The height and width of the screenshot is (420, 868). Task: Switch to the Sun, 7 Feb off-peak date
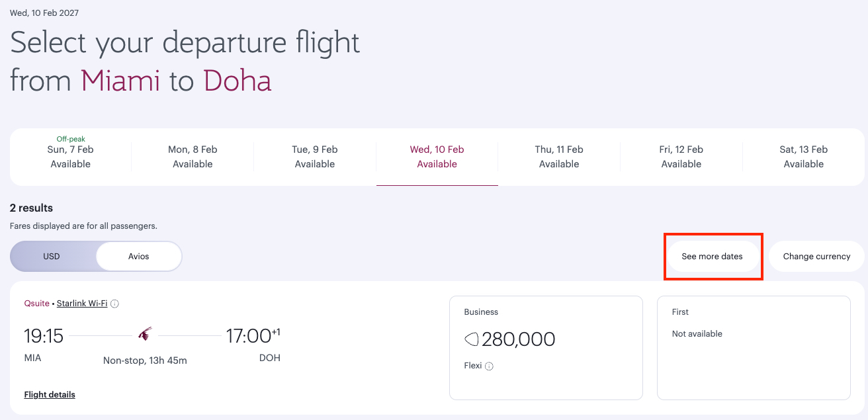[x=71, y=156]
